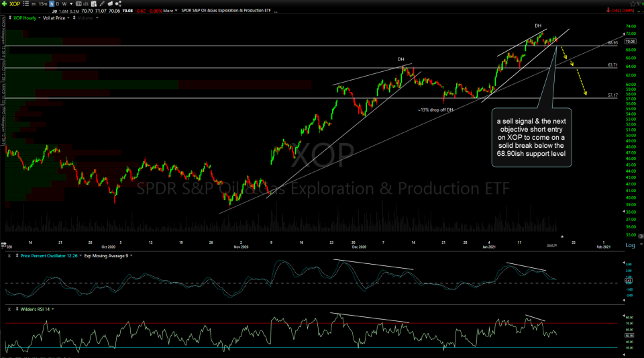
Task: Click the Log scale button
Action: click(x=630, y=246)
